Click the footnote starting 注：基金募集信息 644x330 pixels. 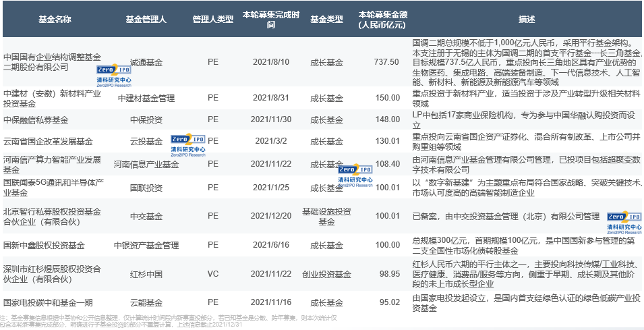(169, 321)
